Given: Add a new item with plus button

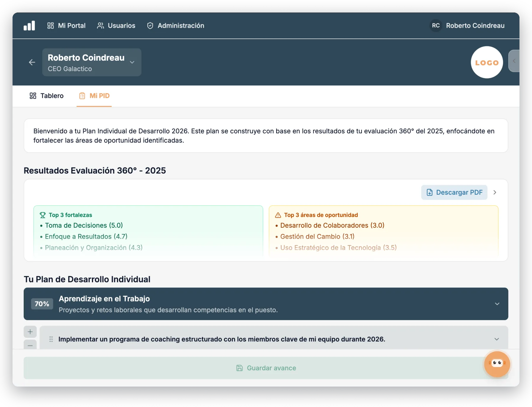Looking at the screenshot, I should click(30, 332).
